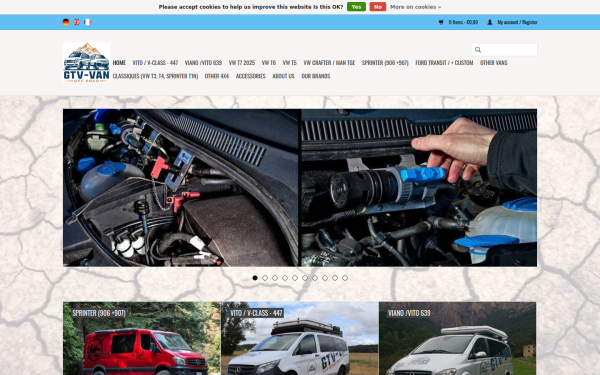Accept cookies with the Yes button
The image size is (600, 375).
(x=356, y=7)
